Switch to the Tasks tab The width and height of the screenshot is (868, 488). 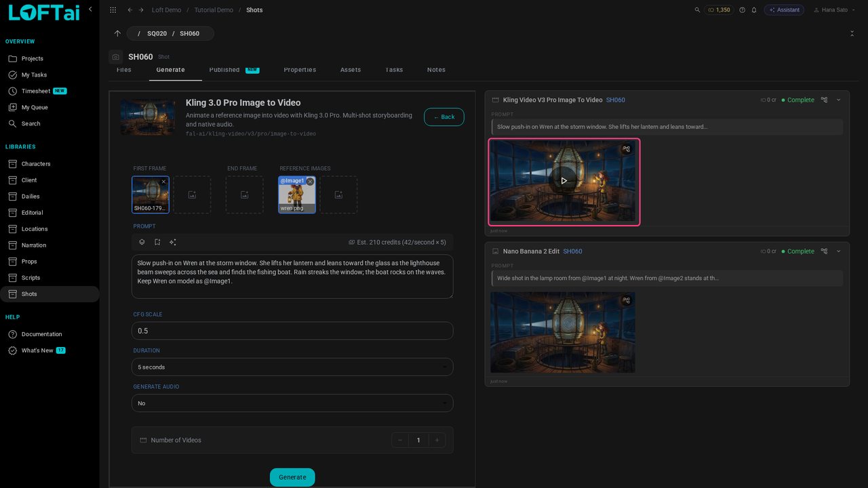[x=394, y=70]
